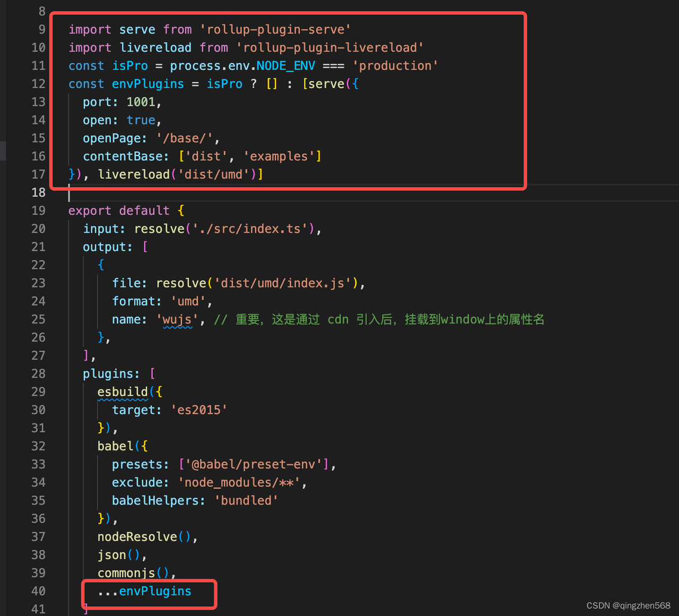
Task: Click the port value 1001
Action: click(x=141, y=102)
